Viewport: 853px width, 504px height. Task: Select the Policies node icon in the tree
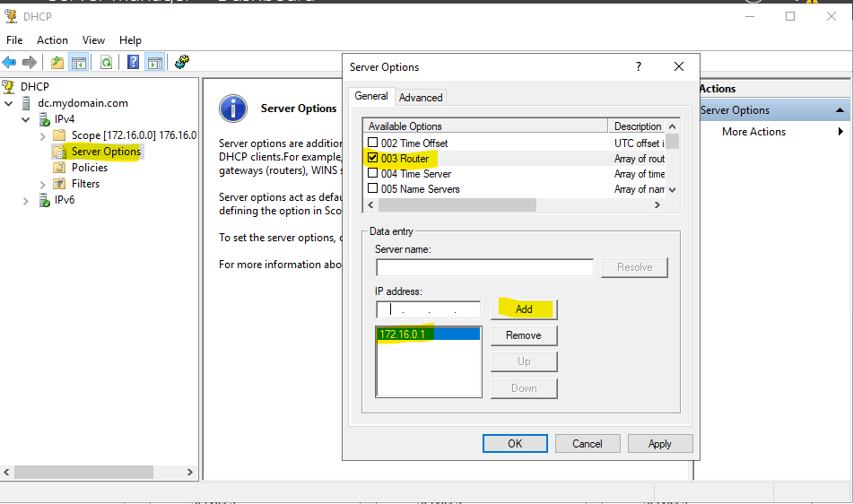60,168
